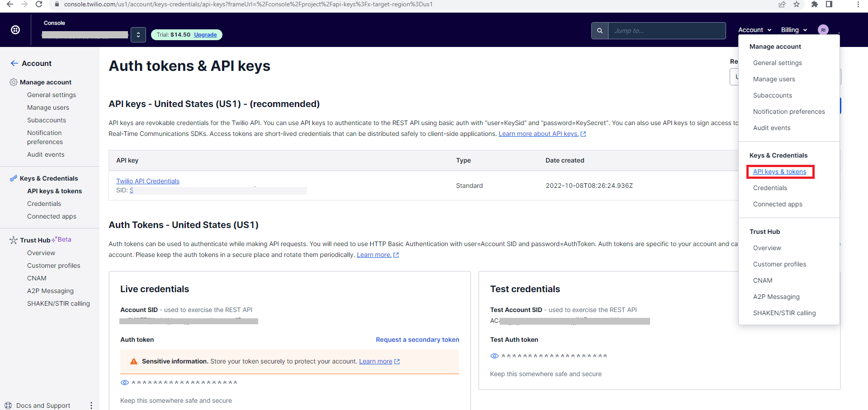Viewport: 868px width, 410px height.
Task: Click the browser back arrow
Action: (x=9, y=4)
